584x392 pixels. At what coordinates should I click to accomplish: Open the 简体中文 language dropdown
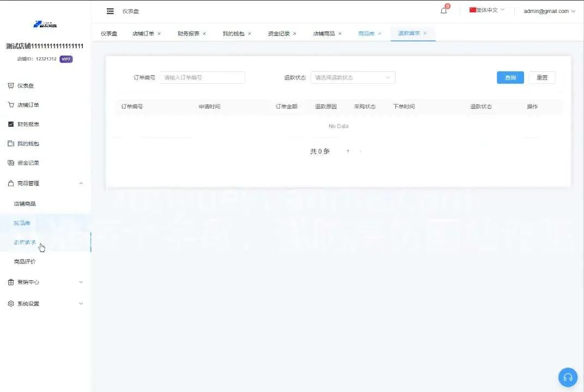tap(487, 10)
